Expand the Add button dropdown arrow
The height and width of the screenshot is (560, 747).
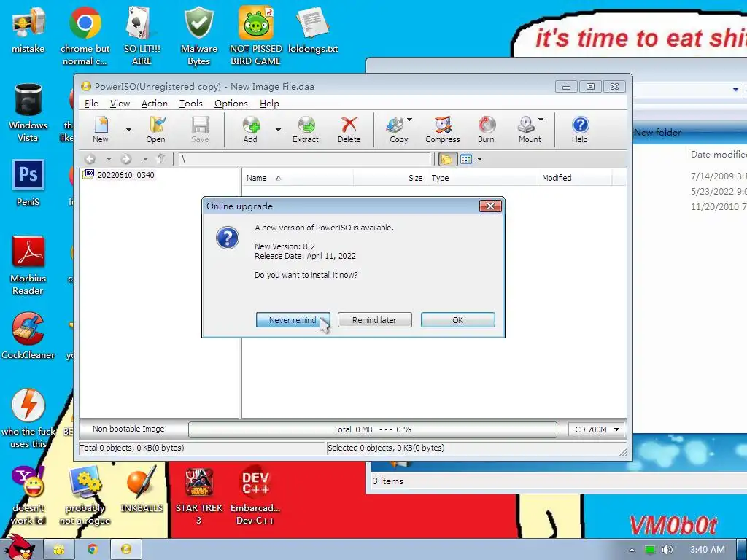coord(278,130)
